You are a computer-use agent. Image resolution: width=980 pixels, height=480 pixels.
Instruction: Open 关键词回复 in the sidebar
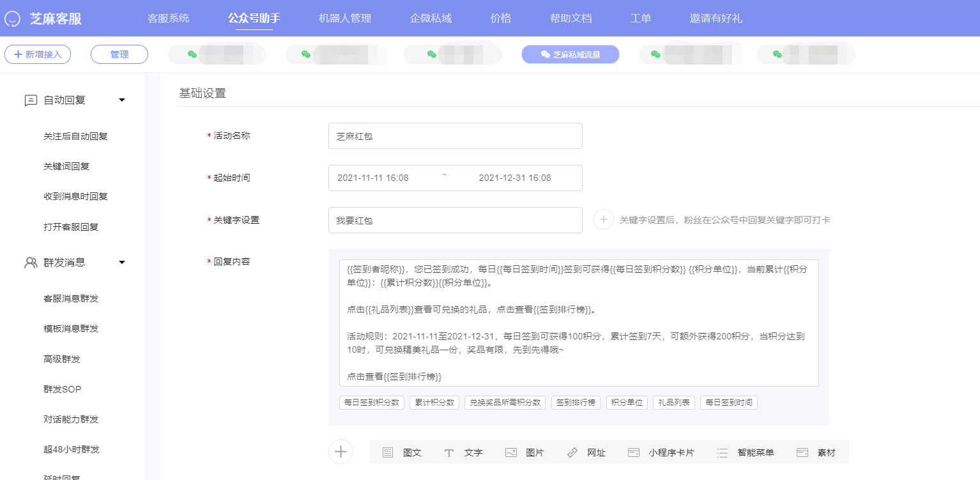(66, 166)
